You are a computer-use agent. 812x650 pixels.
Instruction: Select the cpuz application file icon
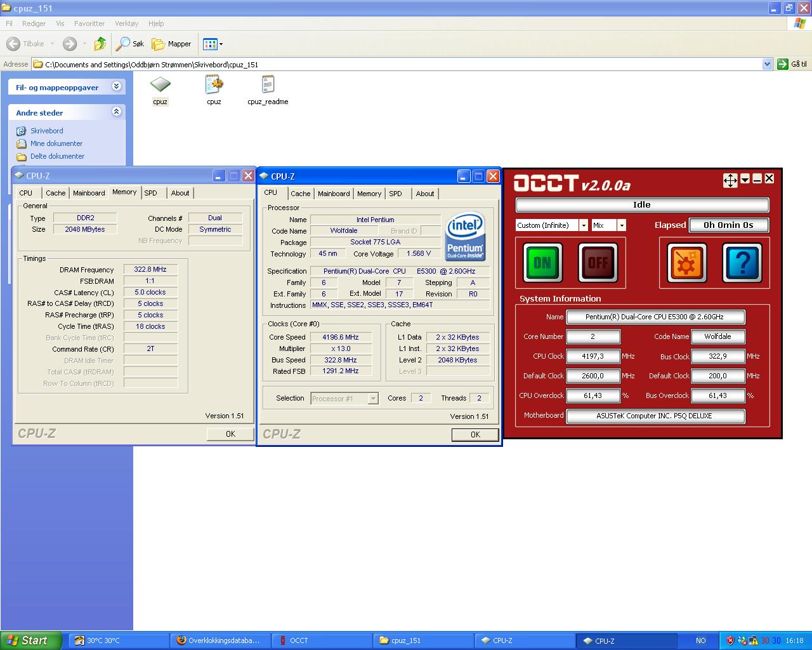tap(160, 90)
